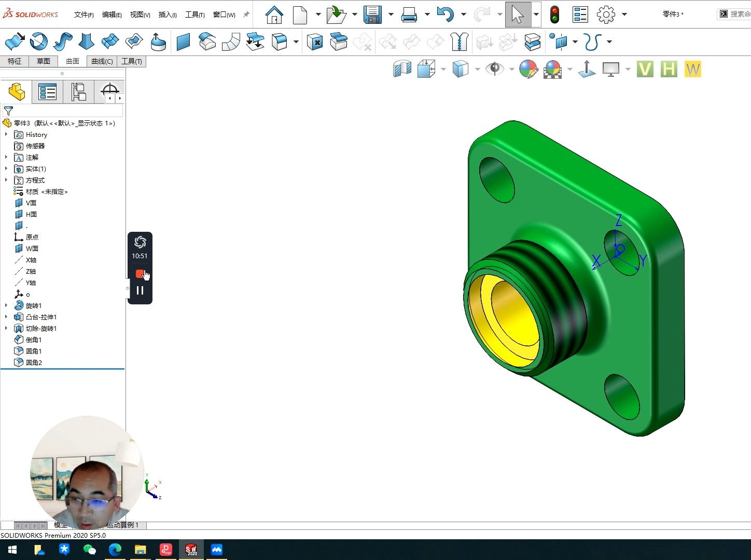Select the Surface Flatten tool
Image resolution: width=751 pixels, height=560 pixels.
[255, 41]
